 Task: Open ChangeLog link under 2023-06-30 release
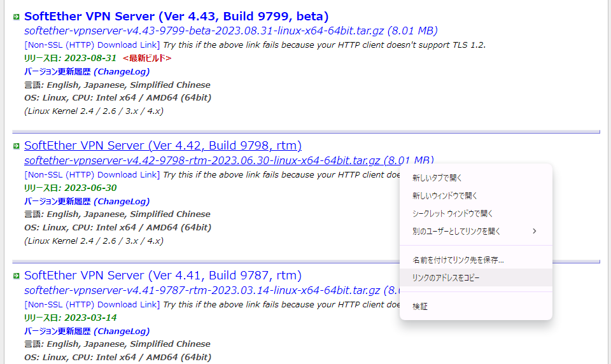coord(87,202)
